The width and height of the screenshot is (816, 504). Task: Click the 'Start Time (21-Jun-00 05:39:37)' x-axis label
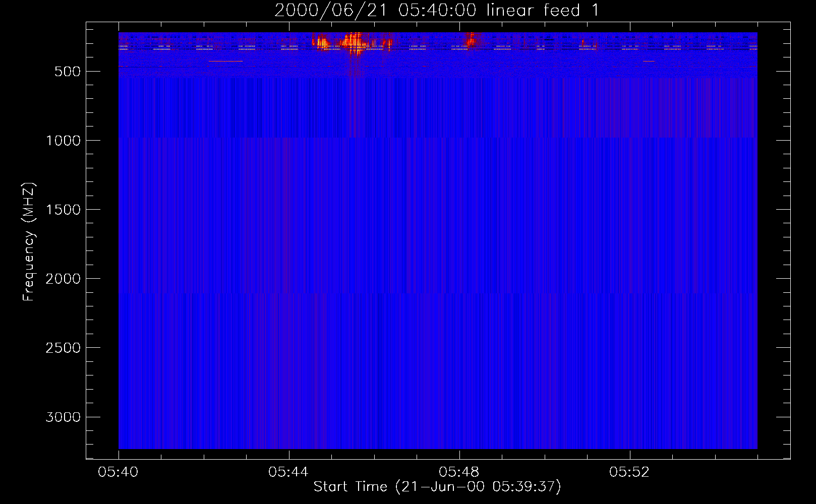tap(437, 486)
